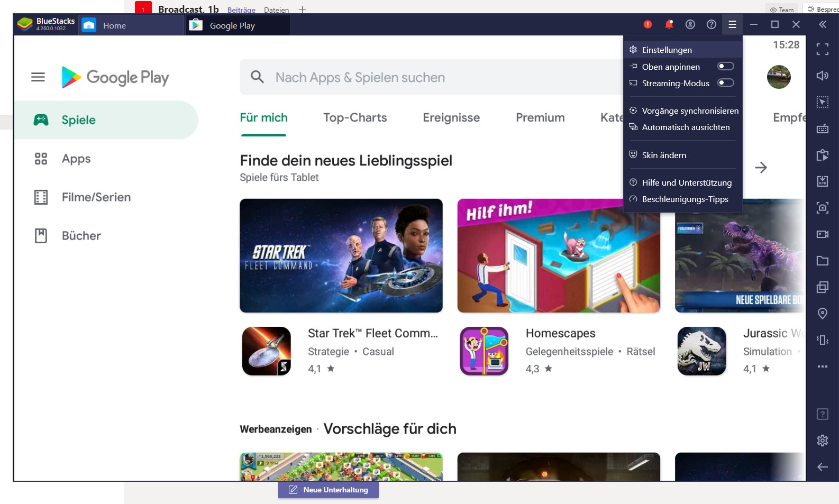This screenshot has width=839, height=504.
Task: Click Skin ändern menu entry
Action: [664, 155]
